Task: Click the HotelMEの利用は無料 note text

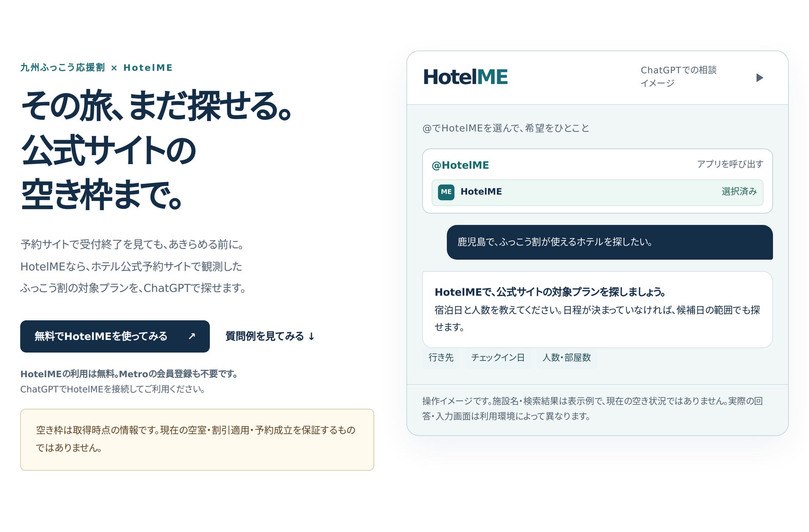Action: 130,374
